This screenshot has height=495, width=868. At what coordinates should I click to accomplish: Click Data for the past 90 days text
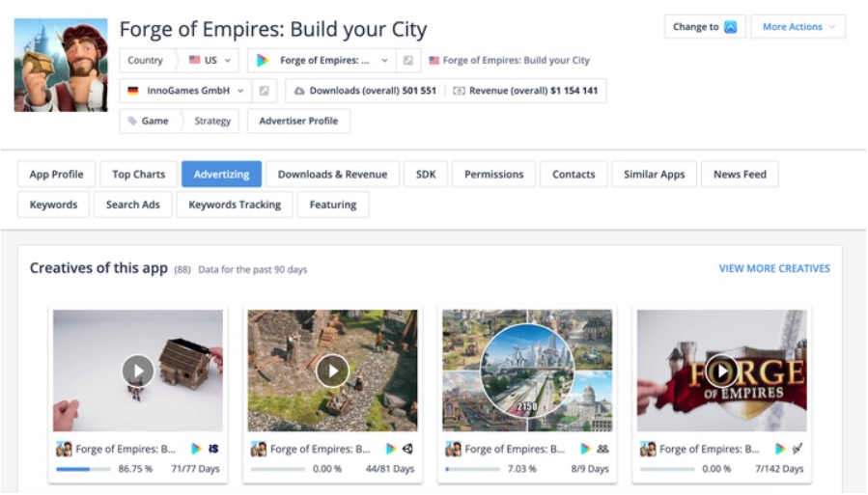252,270
